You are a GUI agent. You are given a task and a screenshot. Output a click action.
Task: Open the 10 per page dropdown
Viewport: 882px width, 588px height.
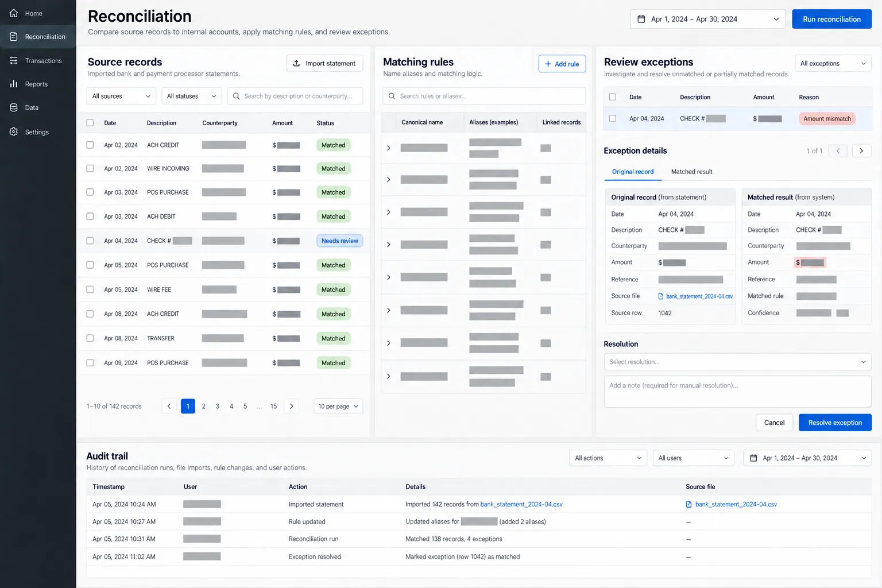point(338,406)
